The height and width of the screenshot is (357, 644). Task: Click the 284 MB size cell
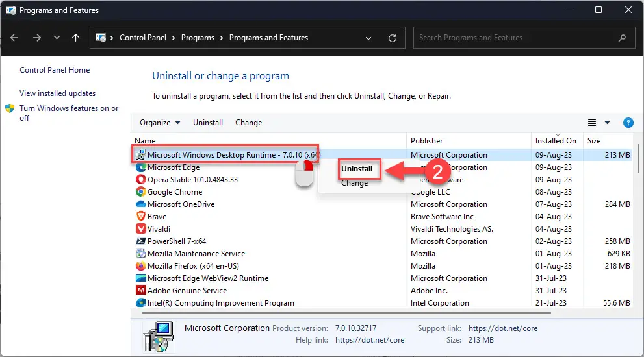[617, 204]
